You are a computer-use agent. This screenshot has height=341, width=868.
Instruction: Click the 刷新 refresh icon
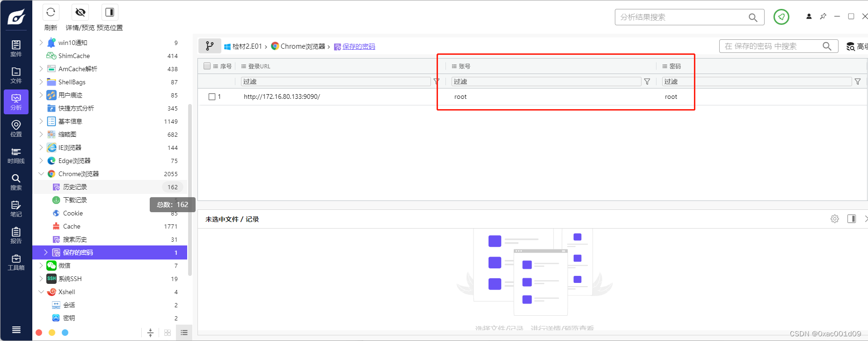(x=51, y=12)
